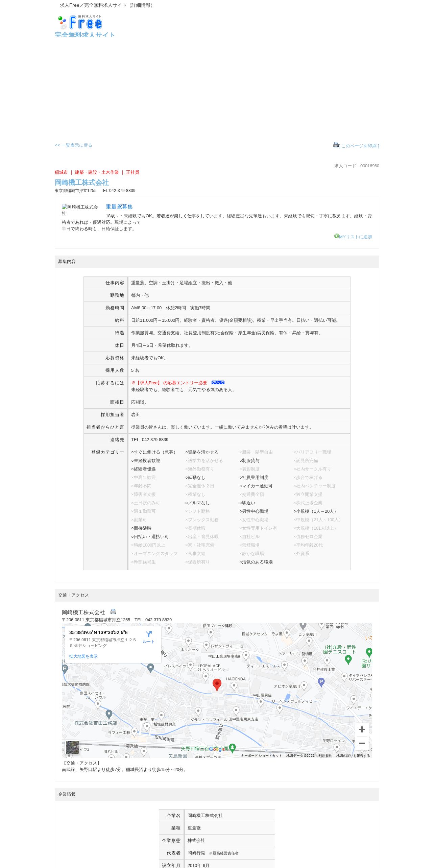Viewport: 434px width, 868px height.
Task: Click キーボード ショートカット on the map
Action: point(261,756)
